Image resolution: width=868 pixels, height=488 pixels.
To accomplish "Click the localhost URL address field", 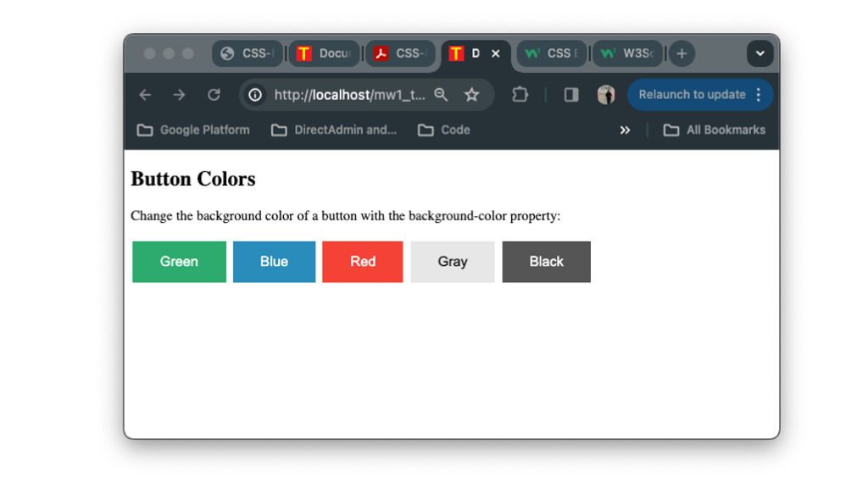I will pyautogui.click(x=349, y=95).
